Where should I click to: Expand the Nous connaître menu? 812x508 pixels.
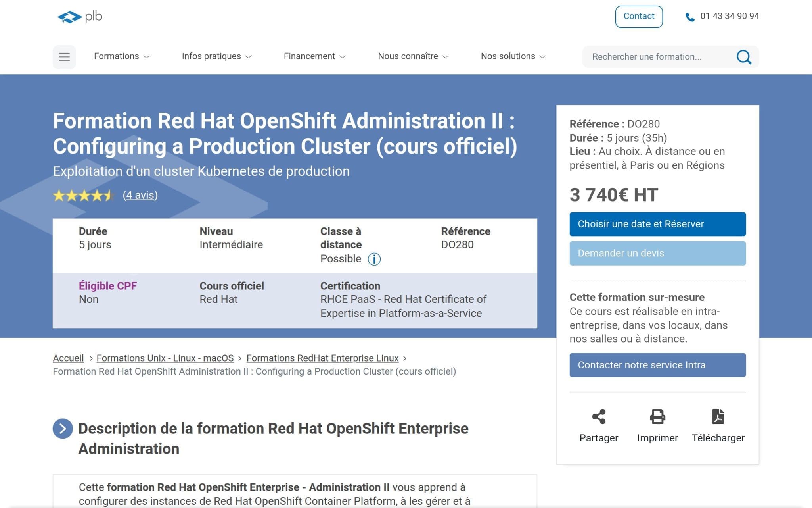413,56
